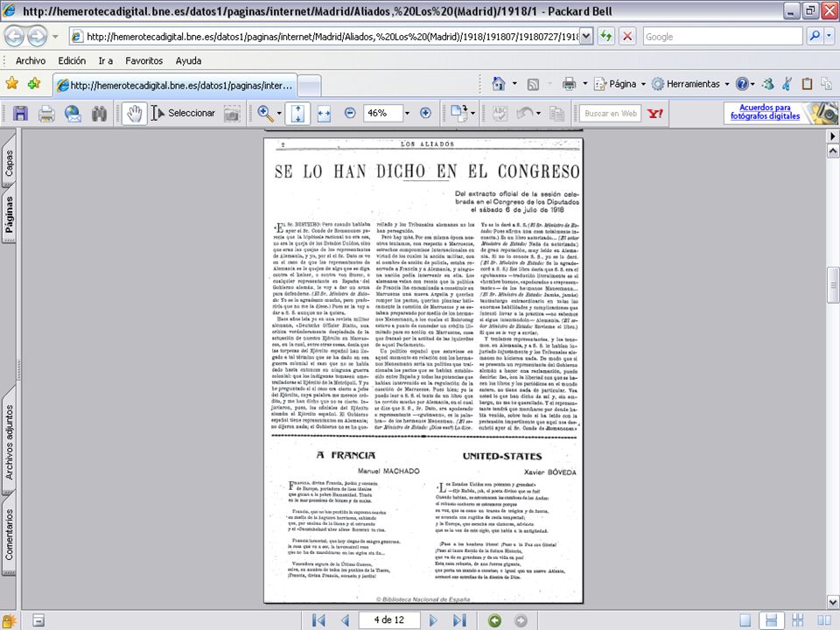Open the Páginas side panel tab

coord(9,214)
